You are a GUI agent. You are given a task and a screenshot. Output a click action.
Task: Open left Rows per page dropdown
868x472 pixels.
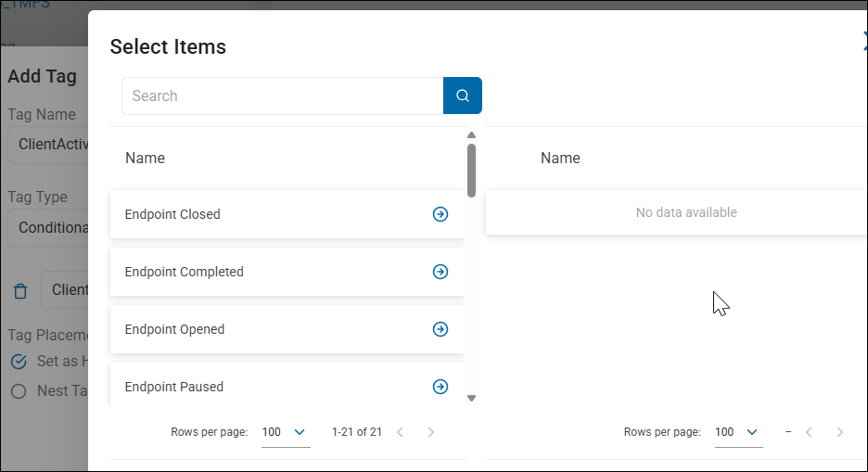click(286, 432)
